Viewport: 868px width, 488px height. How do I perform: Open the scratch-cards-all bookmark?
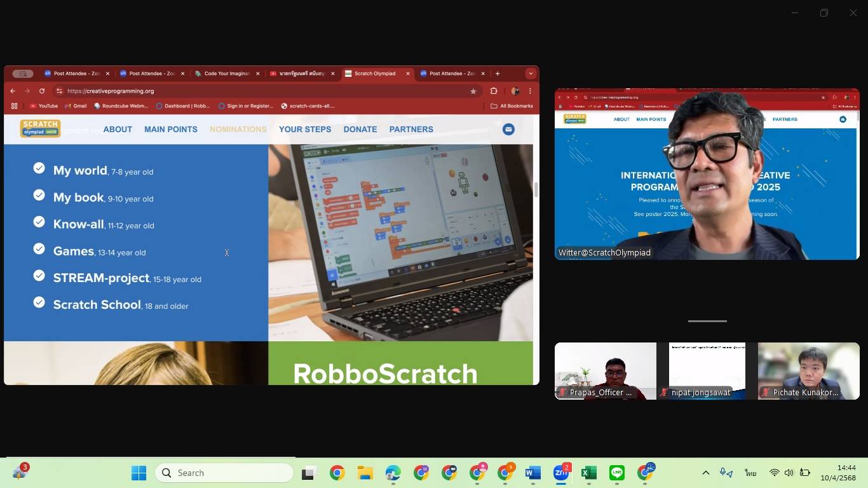click(x=308, y=106)
